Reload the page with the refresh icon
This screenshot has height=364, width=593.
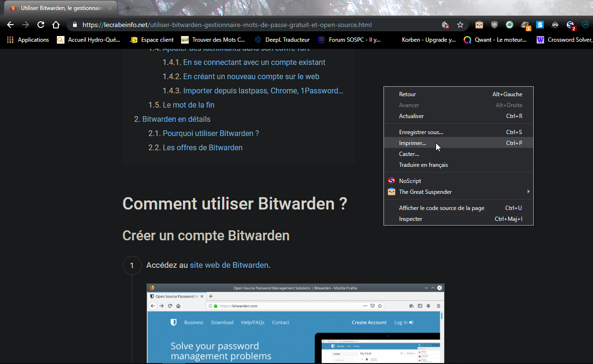tap(41, 25)
